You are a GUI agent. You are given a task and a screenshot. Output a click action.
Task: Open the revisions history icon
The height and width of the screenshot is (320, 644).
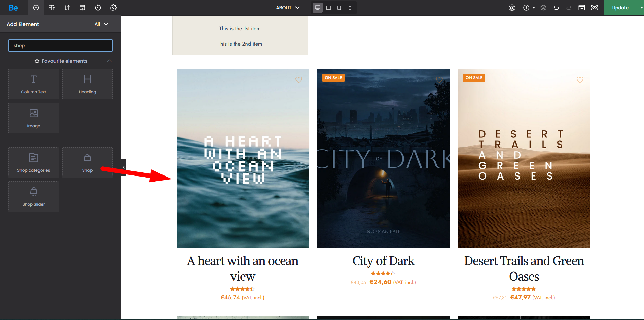pyautogui.click(x=98, y=8)
